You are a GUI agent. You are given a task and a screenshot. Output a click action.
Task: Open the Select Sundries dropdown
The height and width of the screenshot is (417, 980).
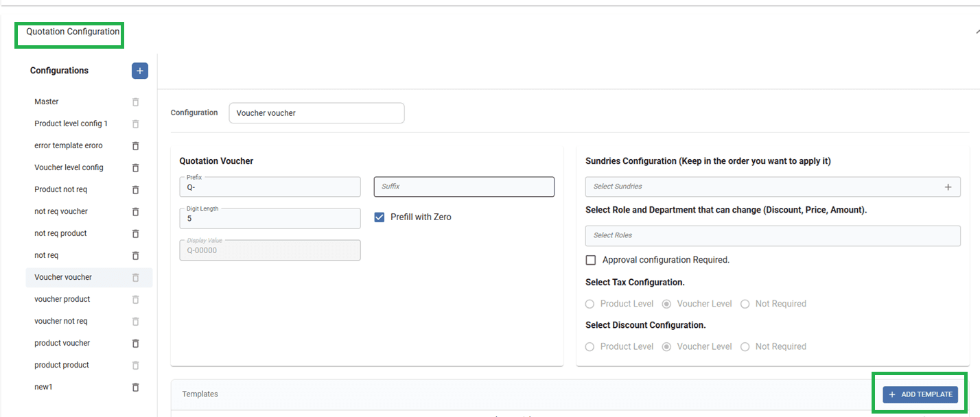click(773, 187)
